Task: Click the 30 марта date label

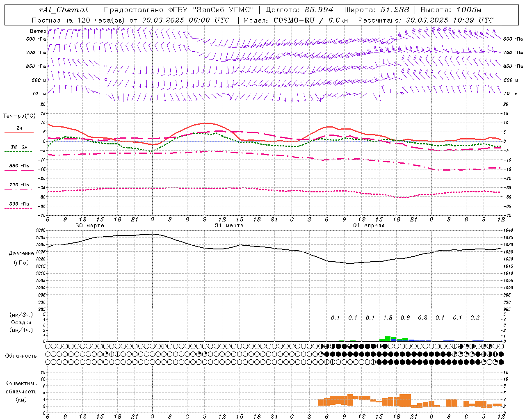Action: coord(90,226)
